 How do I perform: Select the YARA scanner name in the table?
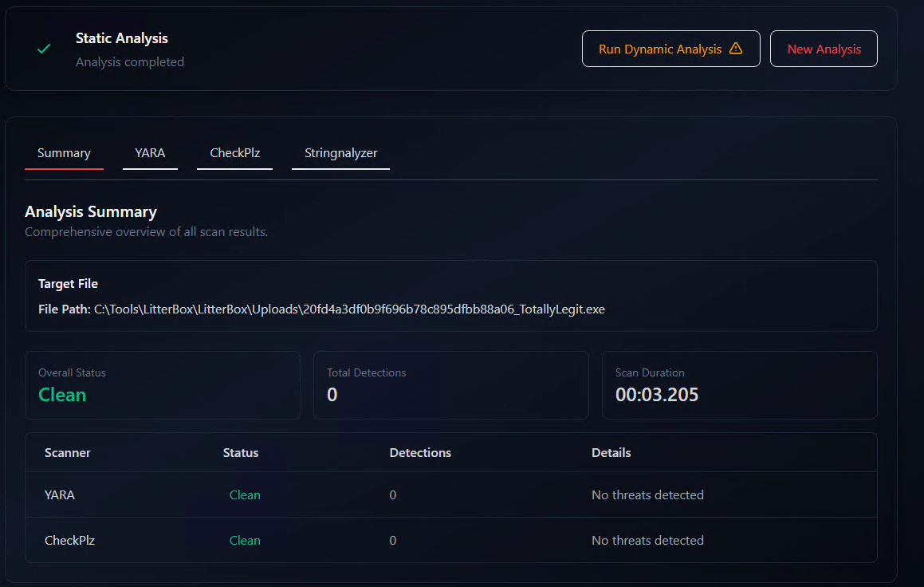pyautogui.click(x=60, y=495)
